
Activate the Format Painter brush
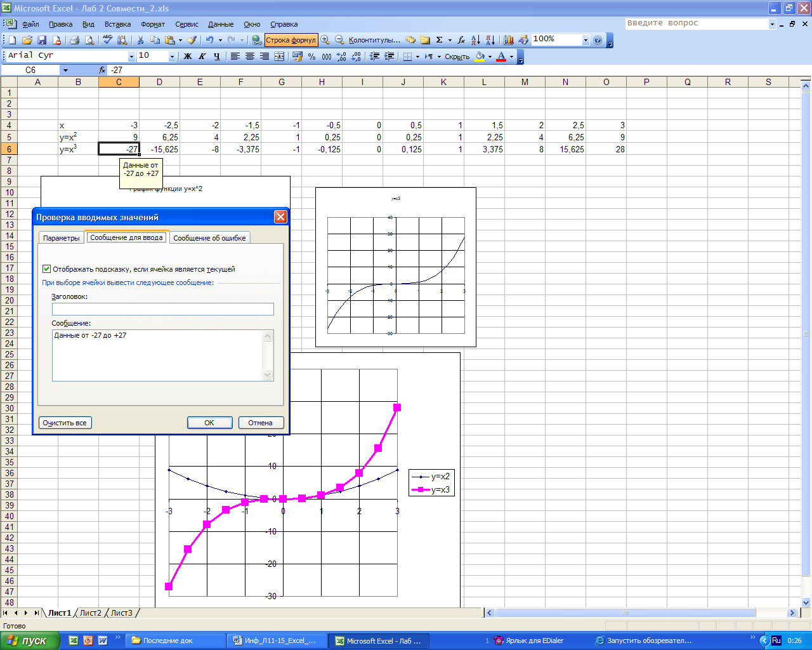point(192,40)
